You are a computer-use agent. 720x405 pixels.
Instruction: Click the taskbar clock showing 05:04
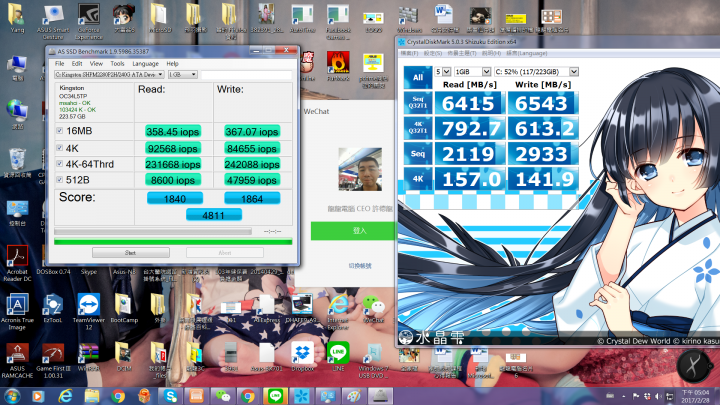point(695,396)
